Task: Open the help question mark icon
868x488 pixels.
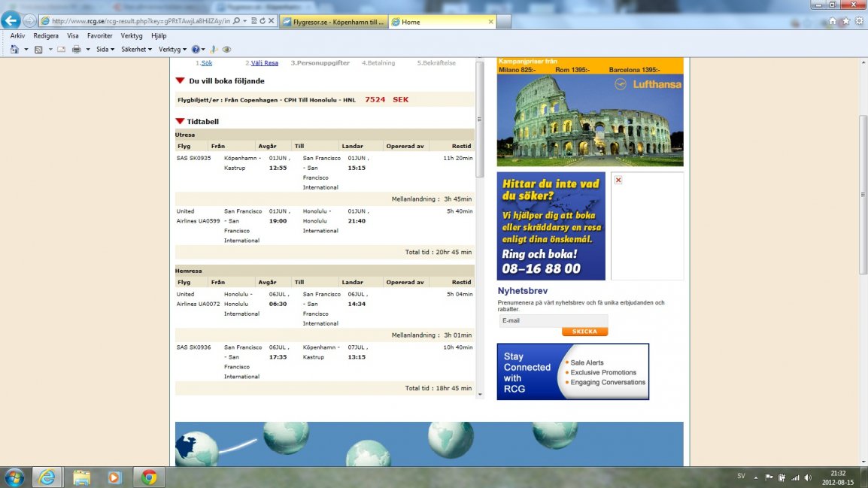Action: pyautogui.click(x=194, y=49)
